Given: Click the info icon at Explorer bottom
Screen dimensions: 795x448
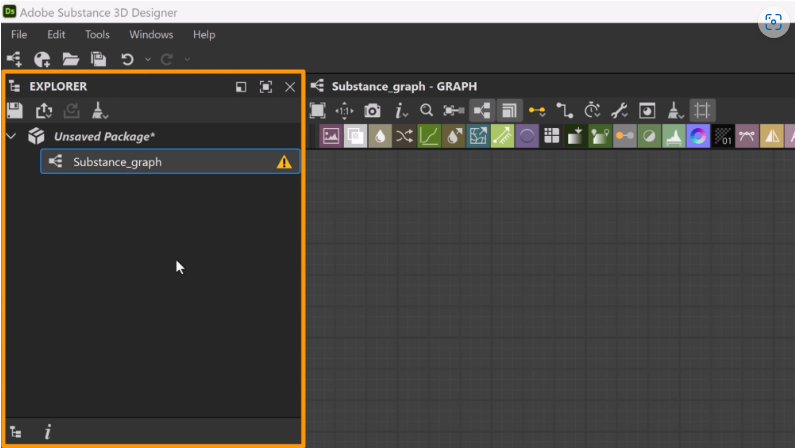Looking at the screenshot, I should pos(48,432).
